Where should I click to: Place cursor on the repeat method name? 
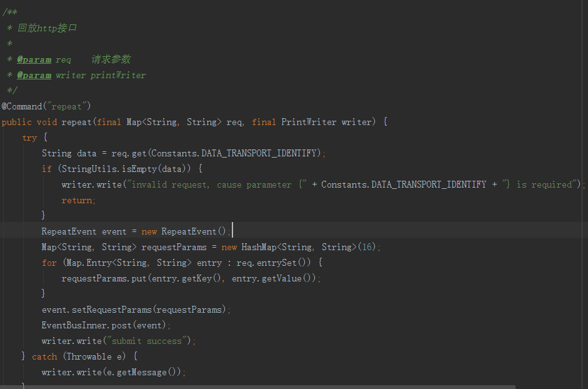pos(76,122)
